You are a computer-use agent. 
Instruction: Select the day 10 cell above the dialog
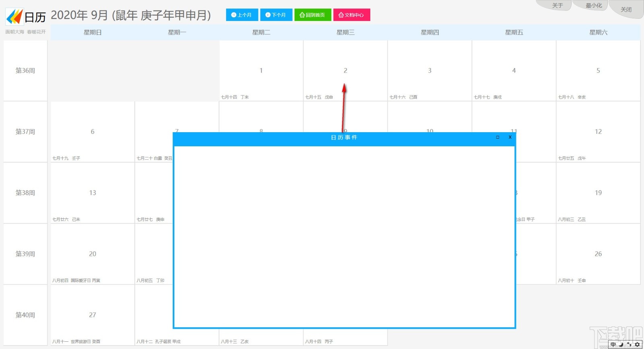pos(430,117)
